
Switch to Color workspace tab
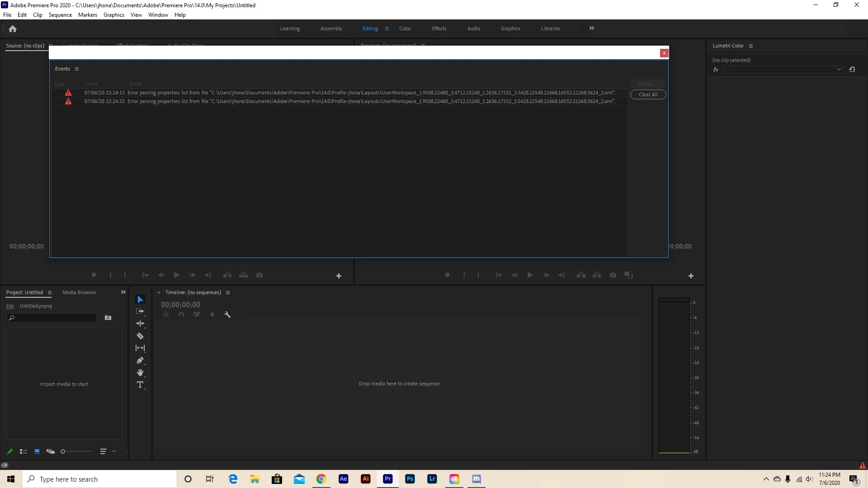[405, 28]
